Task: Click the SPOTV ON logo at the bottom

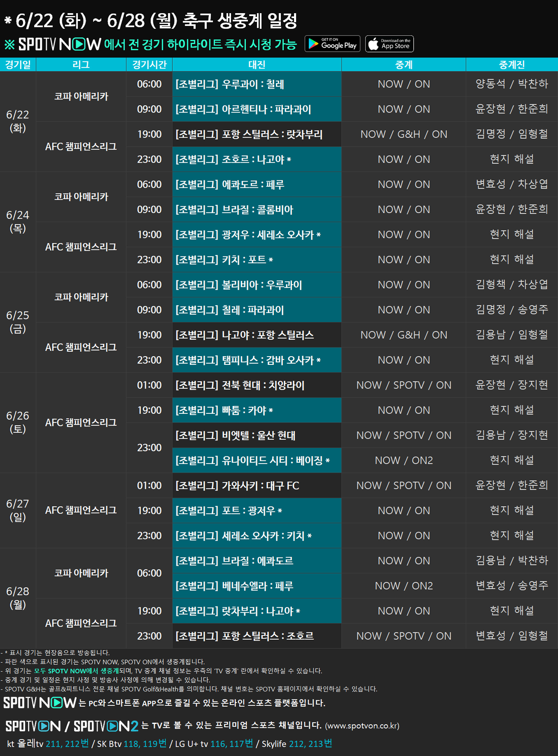Action: (33, 726)
